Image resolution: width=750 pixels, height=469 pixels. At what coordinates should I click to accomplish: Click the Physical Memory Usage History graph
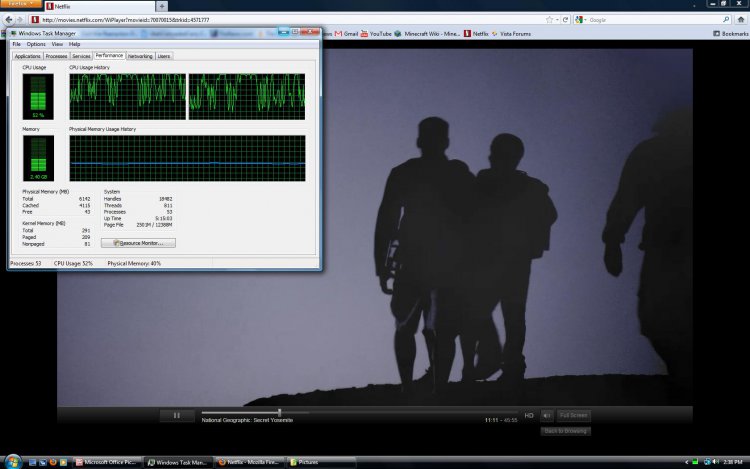tap(187, 158)
